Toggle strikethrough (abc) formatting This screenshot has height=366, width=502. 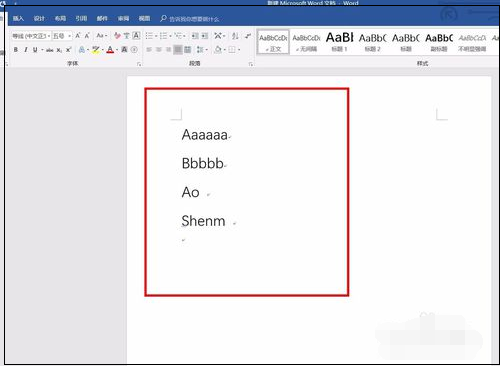coord(50,50)
